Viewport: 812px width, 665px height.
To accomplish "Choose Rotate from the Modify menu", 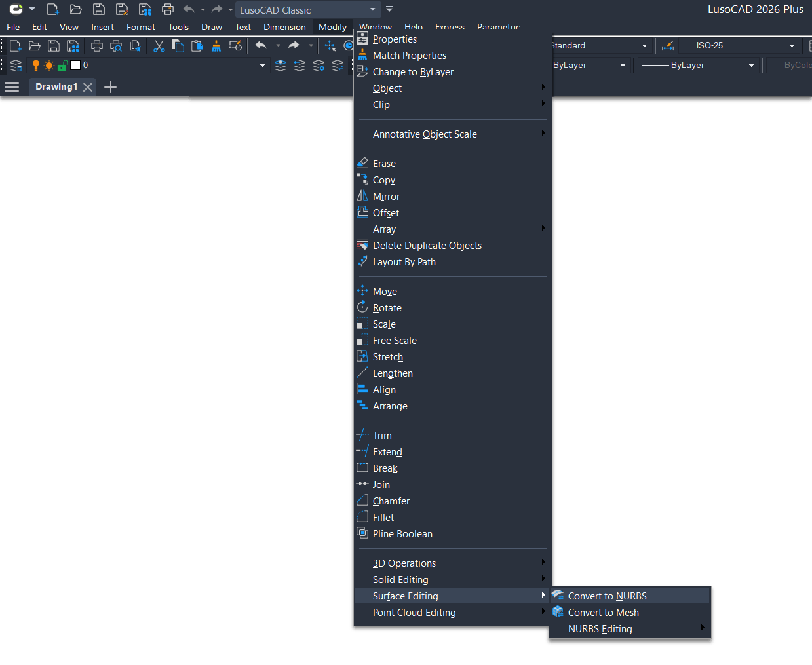I will coord(452,308).
